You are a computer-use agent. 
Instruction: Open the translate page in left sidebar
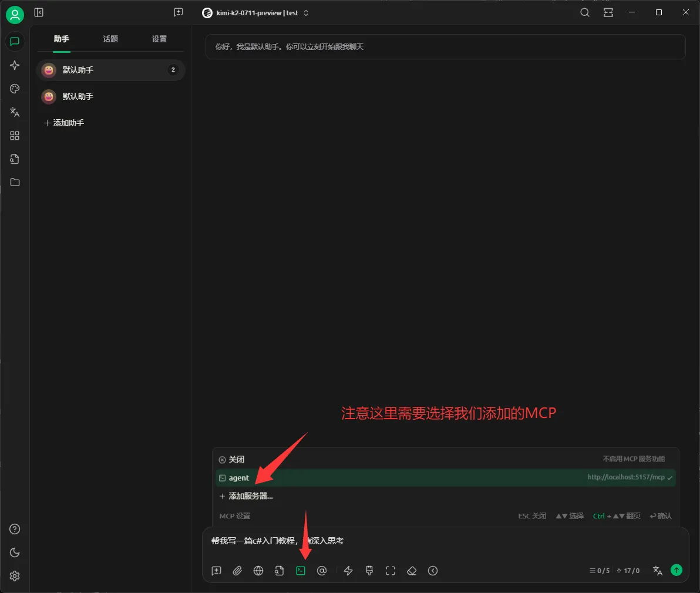tap(15, 112)
